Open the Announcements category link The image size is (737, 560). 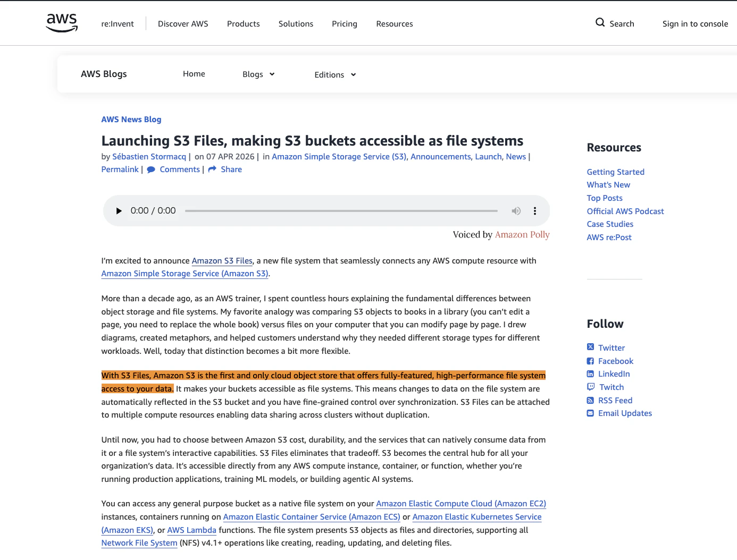[441, 157]
